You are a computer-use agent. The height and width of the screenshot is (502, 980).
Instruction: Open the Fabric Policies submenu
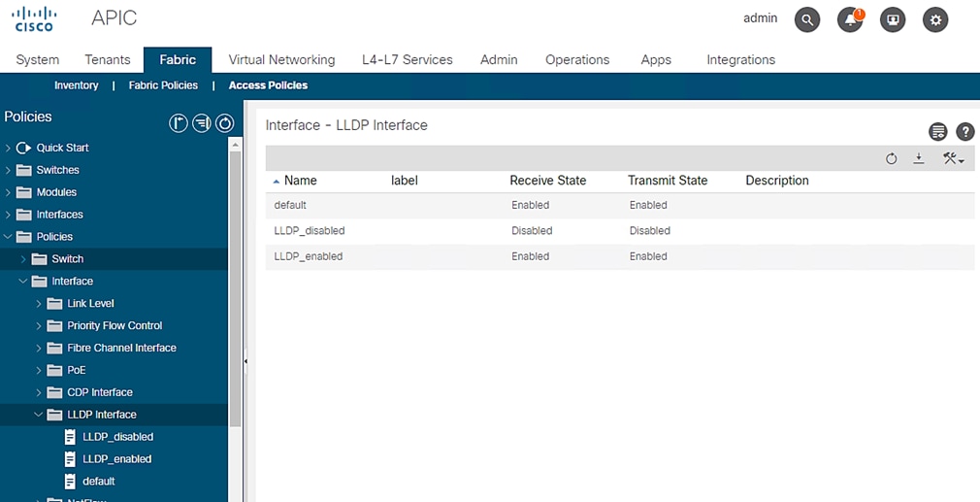163,85
